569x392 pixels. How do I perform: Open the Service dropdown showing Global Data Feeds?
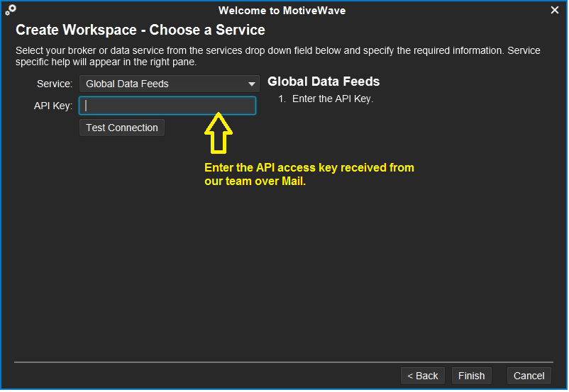pos(169,84)
